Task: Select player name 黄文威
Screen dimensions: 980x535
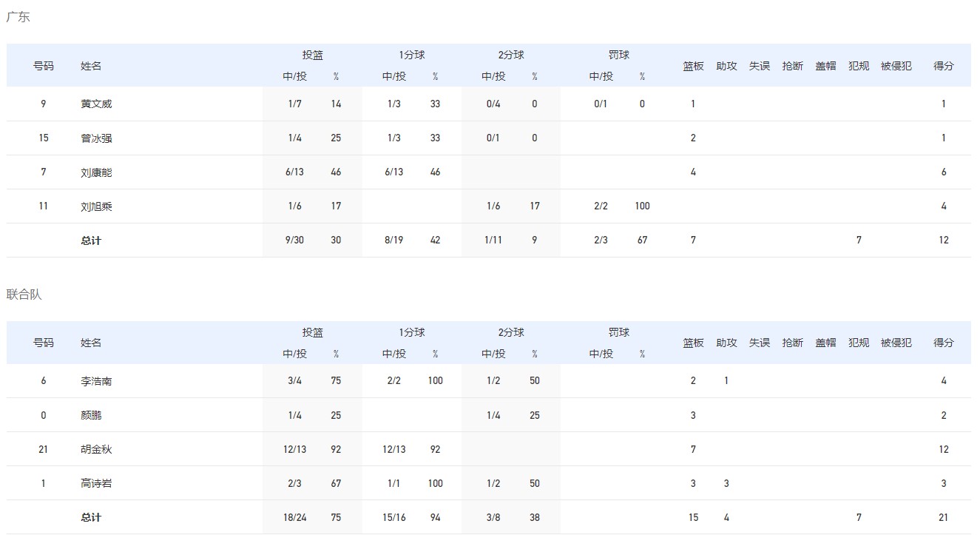Action: (x=96, y=104)
